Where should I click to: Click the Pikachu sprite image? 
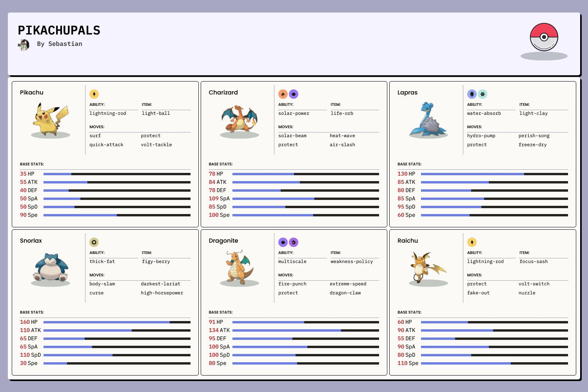[51, 119]
